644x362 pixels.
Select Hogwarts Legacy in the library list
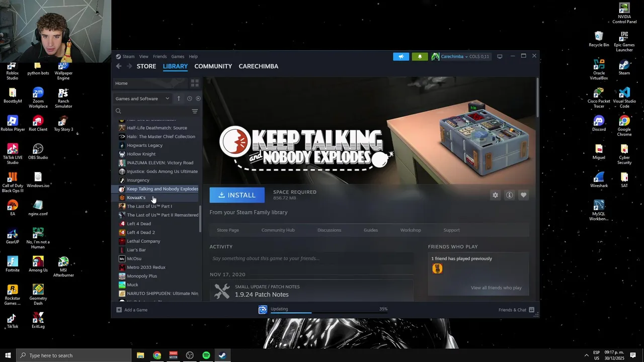144,145
